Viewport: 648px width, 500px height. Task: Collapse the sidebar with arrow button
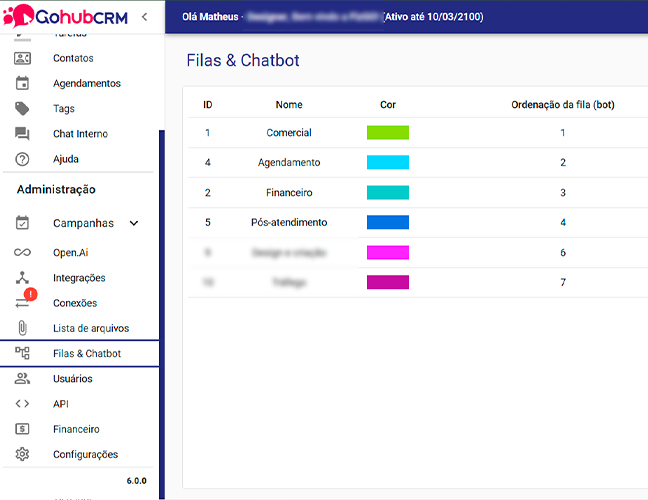click(x=144, y=16)
